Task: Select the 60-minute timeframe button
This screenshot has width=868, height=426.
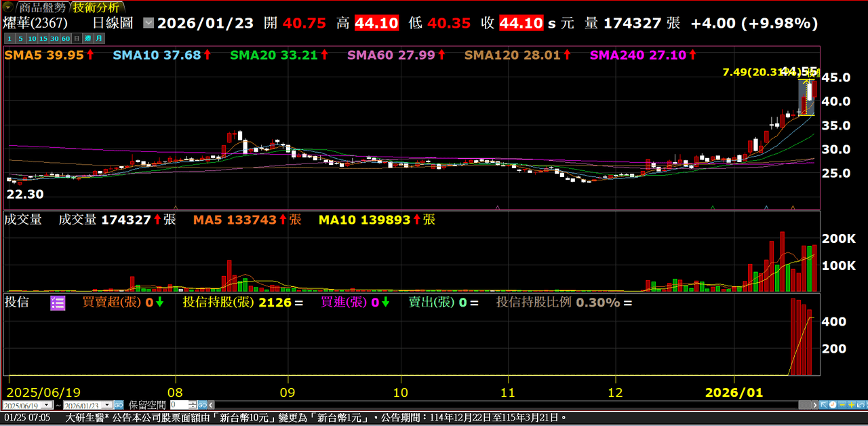Action: (65, 39)
